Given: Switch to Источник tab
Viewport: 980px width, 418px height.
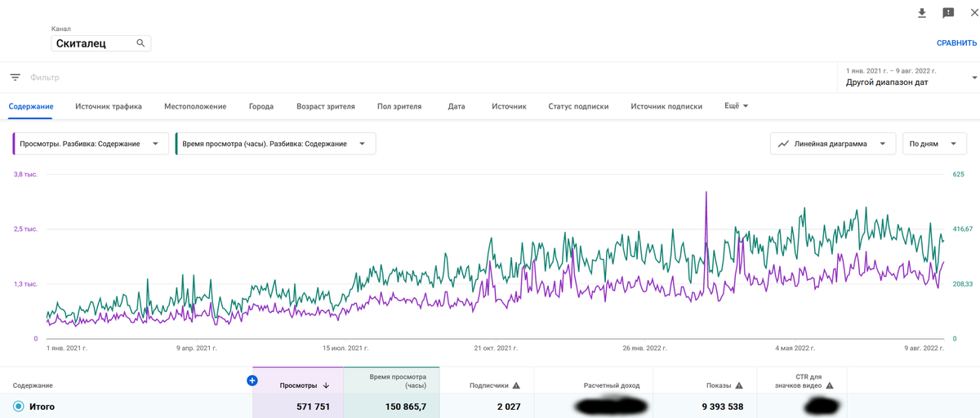Looking at the screenshot, I should [509, 106].
